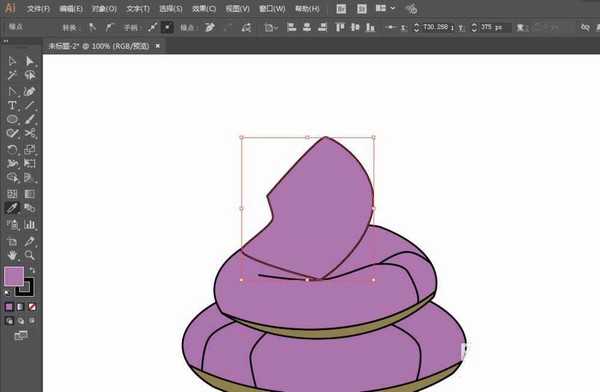Screen dimensions: 600x392
Task: Pick the Hand tool
Action: [12, 255]
